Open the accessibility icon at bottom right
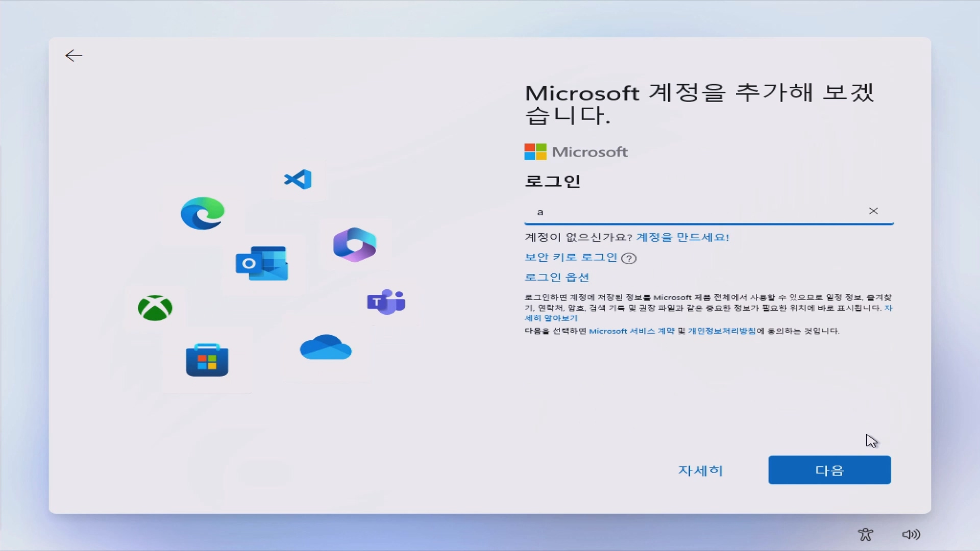 pos(866,534)
